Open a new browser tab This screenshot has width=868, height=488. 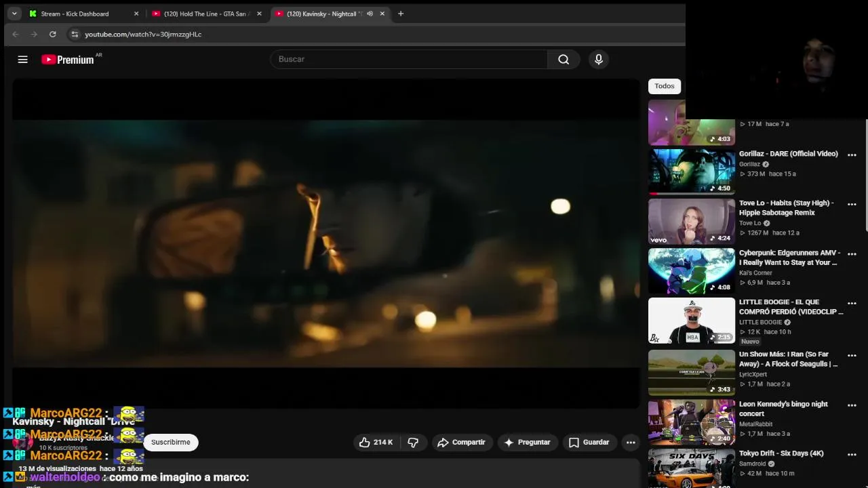(x=401, y=14)
